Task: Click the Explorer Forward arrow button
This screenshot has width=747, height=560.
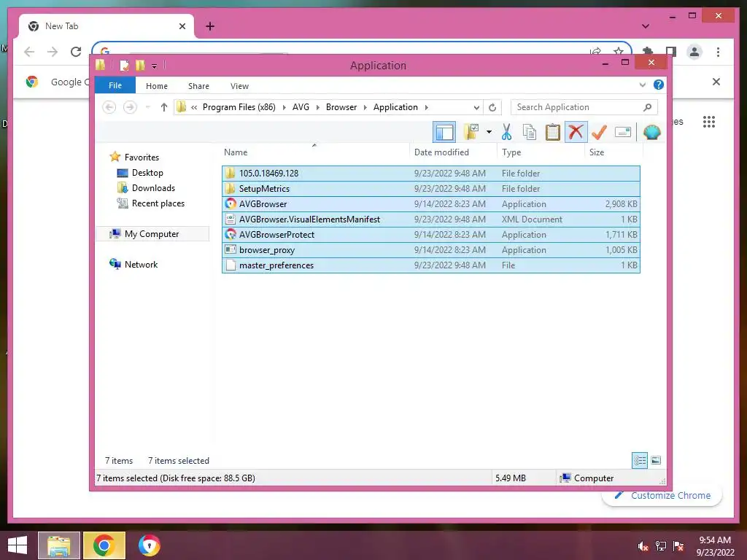Action: pos(130,107)
